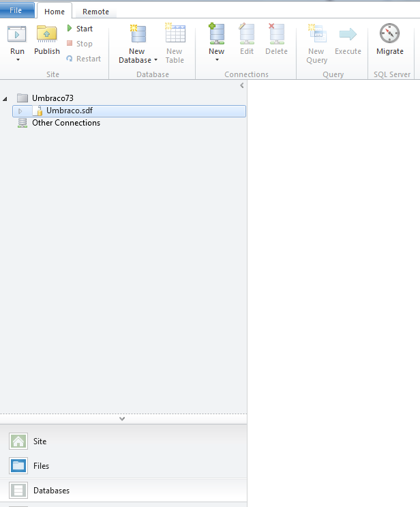The image size is (420, 507).
Task: Open the New Database dropdown arrow
Action: click(155, 60)
